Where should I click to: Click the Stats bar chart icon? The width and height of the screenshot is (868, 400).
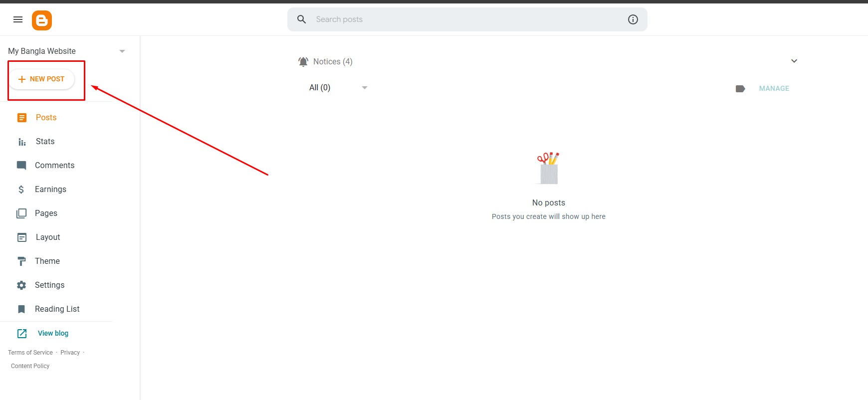pyautogui.click(x=22, y=142)
